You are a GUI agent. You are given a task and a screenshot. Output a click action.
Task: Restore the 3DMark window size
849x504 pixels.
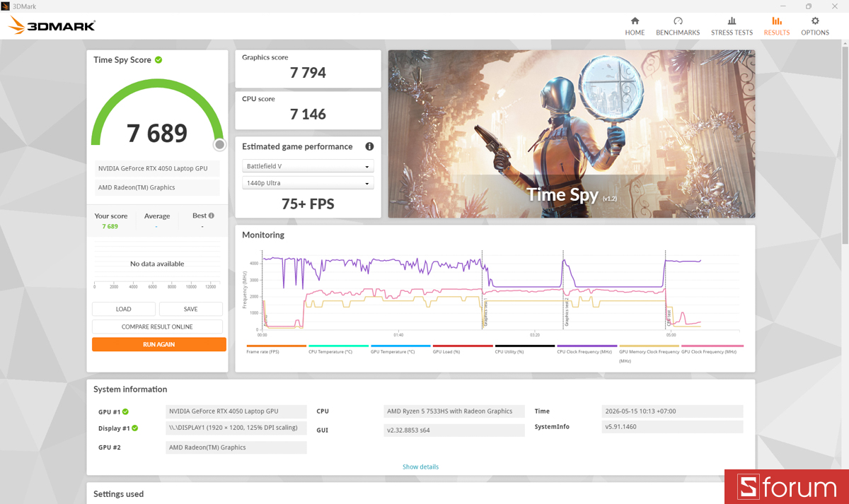coord(809,6)
